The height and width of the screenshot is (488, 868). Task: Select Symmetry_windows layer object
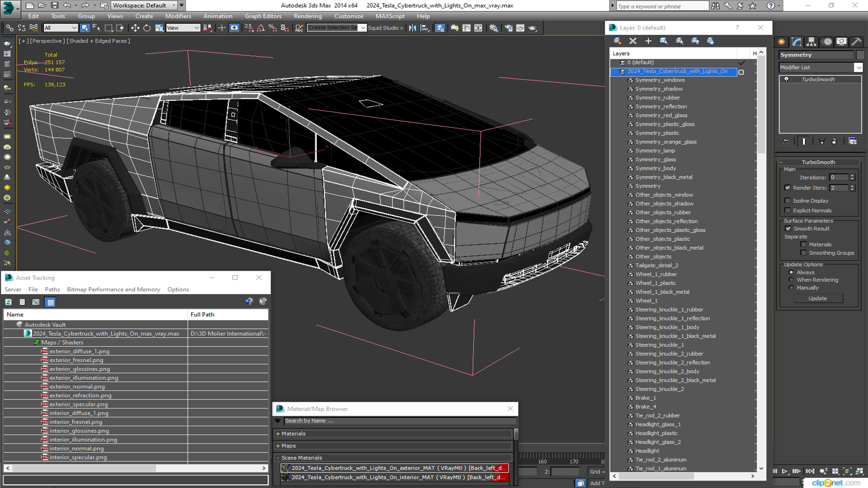pos(660,80)
